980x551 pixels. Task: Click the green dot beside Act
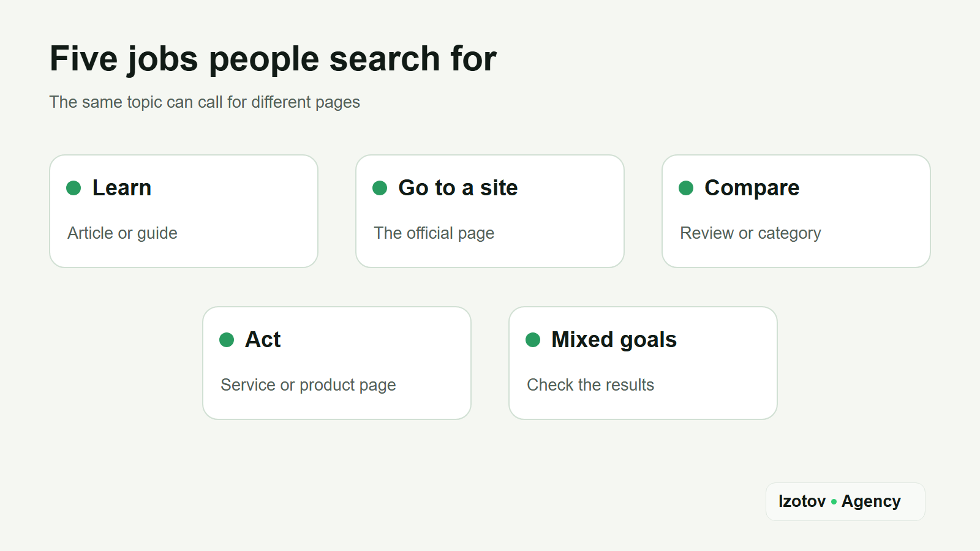coord(227,340)
